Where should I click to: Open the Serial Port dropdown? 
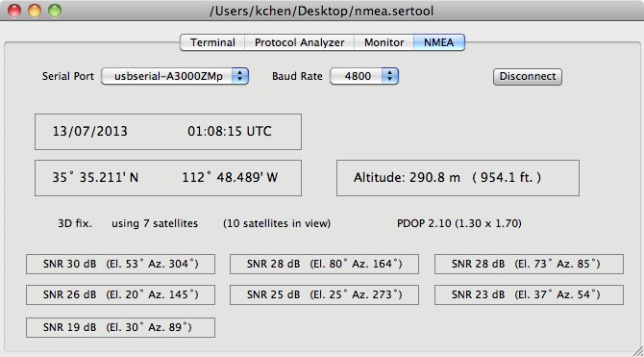tap(175, 76)
